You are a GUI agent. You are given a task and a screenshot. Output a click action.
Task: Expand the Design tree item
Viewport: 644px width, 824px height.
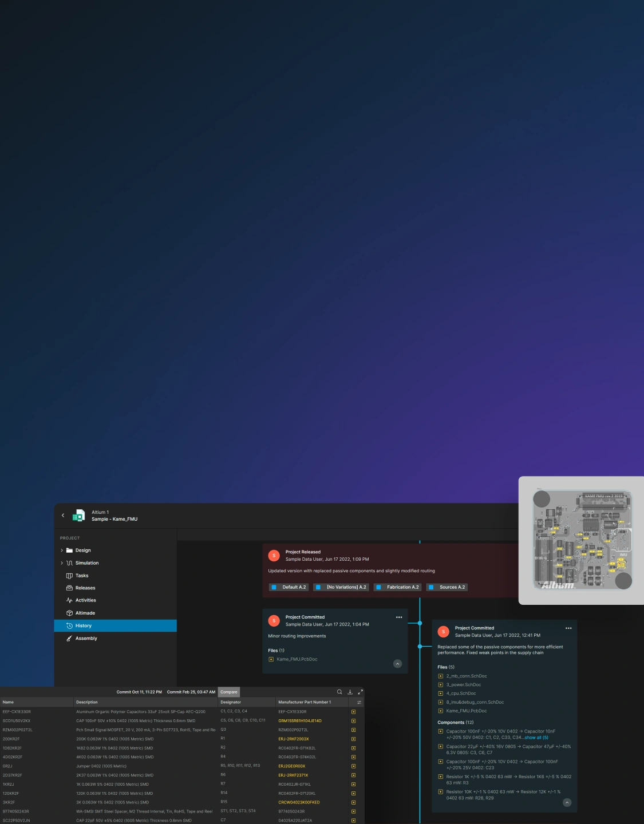(x=62, y=550)
